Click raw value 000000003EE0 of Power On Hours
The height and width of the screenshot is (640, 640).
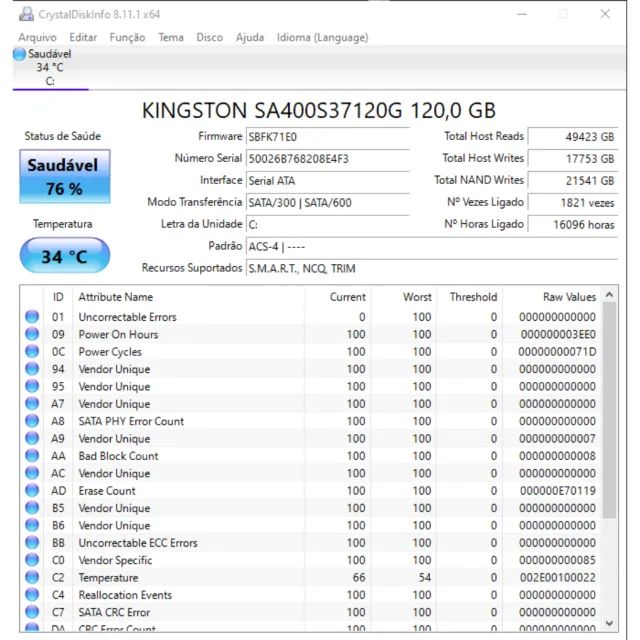(x=558, y=334)
